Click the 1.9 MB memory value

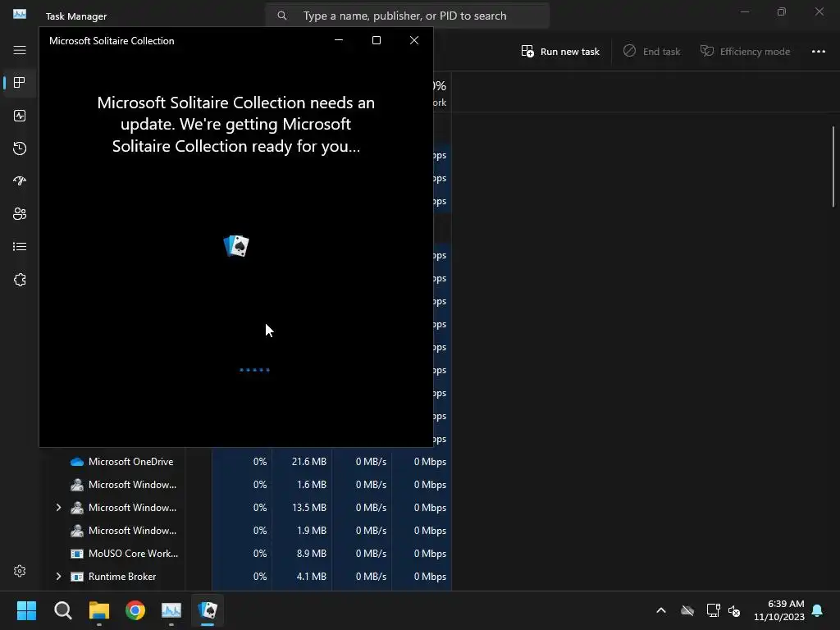tap(311, 531)
